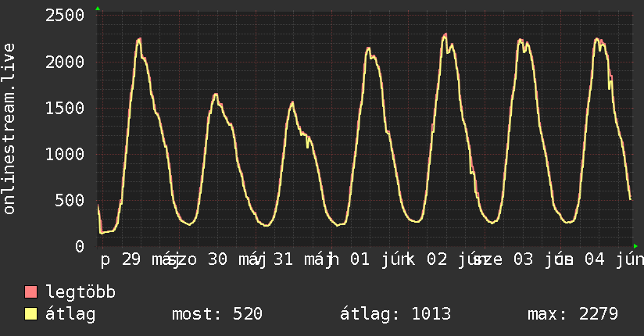
Task: Click the 'átlag: 1013' average value
Action: tap(395, 314)
